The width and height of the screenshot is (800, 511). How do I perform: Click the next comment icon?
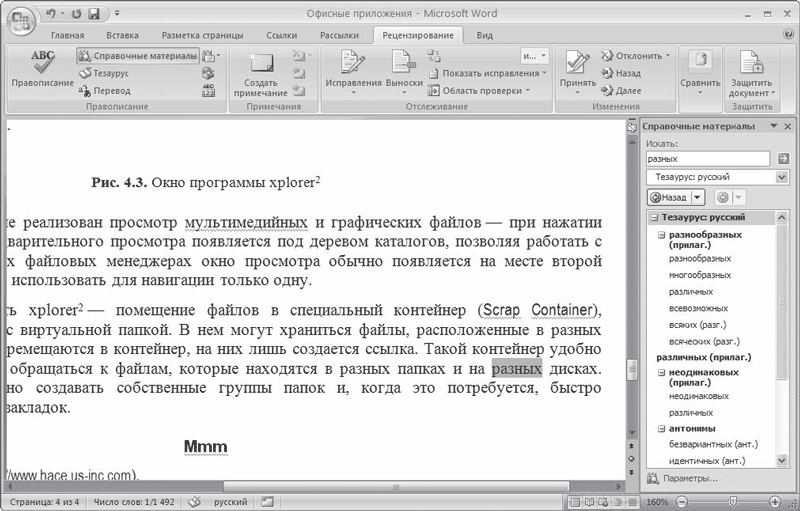[x=299, y=91]
